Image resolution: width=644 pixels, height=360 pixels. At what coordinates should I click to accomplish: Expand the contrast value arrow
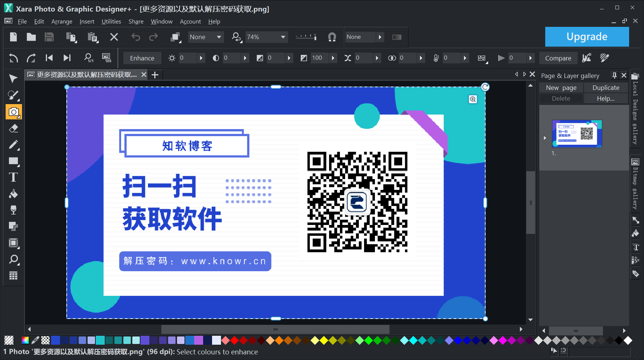(245, 58)
